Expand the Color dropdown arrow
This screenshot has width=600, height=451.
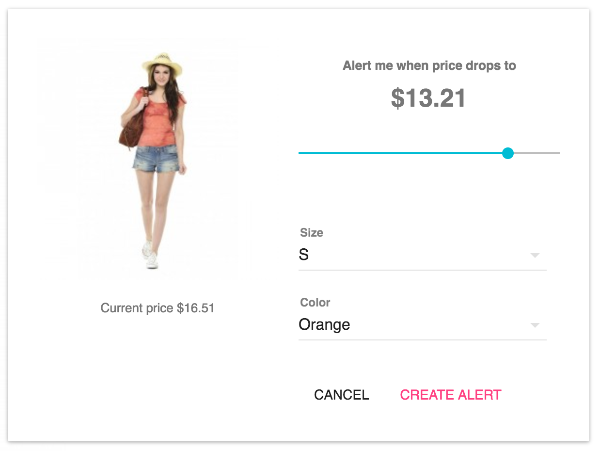point(535,325)
